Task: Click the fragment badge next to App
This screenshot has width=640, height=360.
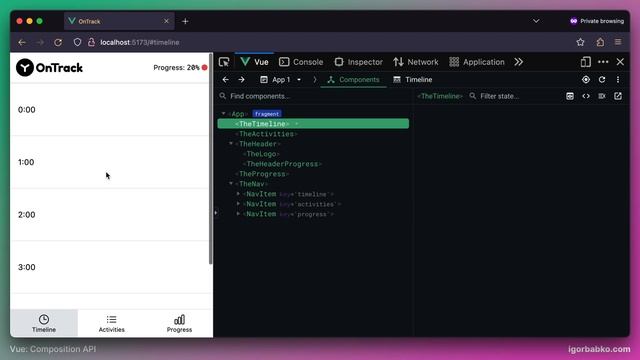Action: (x=267, y=114)
